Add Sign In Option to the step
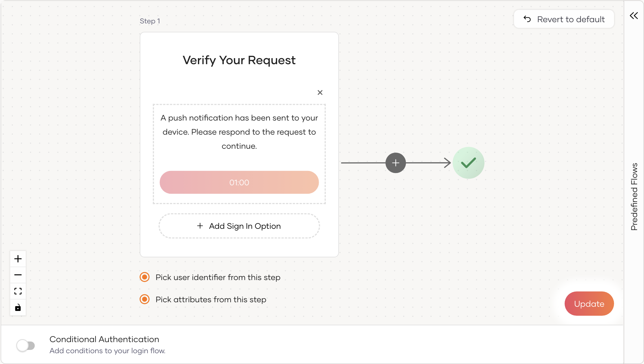Viewport: 644px width, 364px height. click(239, 226)
